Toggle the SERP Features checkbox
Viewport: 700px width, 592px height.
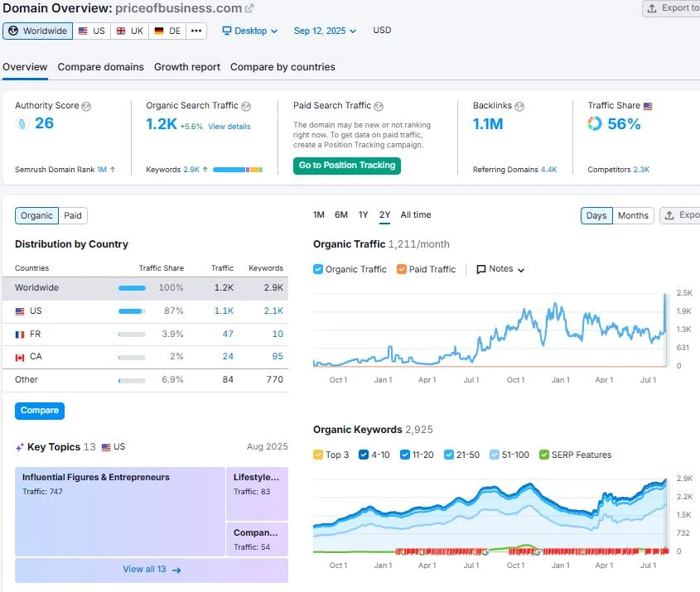(x=543, y=455)
